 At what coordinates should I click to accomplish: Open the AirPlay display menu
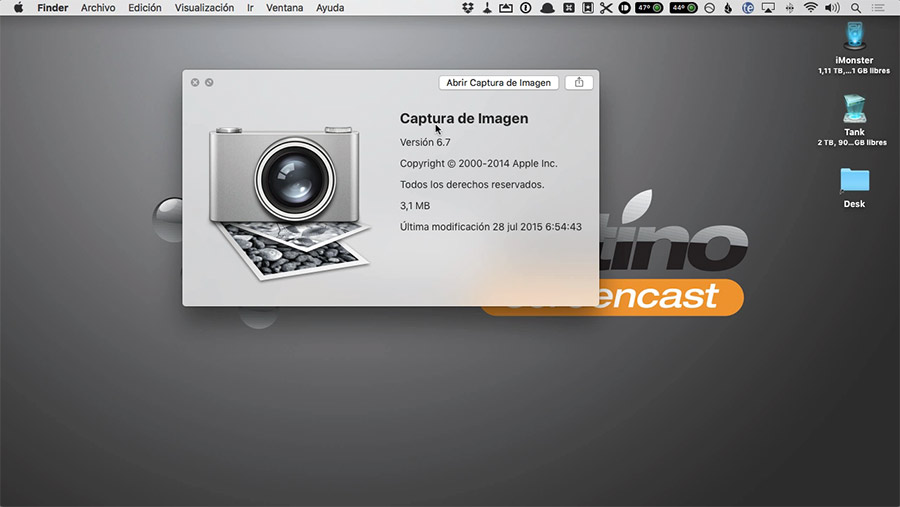coord(767,8)
